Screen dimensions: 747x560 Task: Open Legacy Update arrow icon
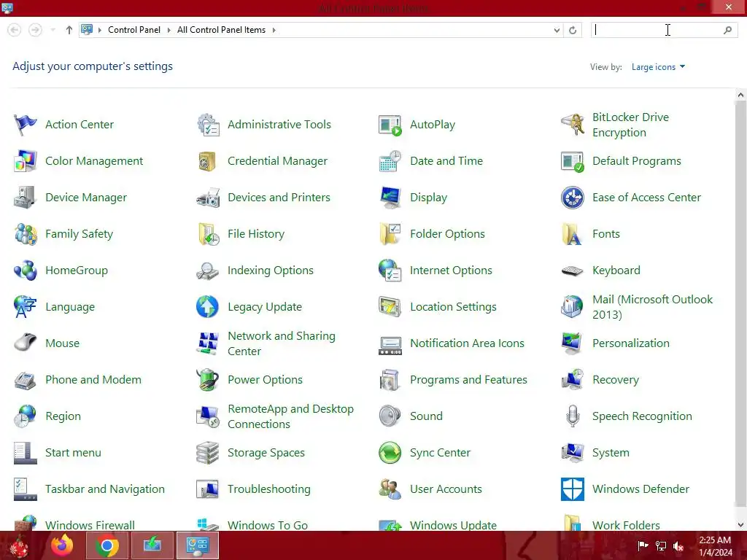click(208, 307)
